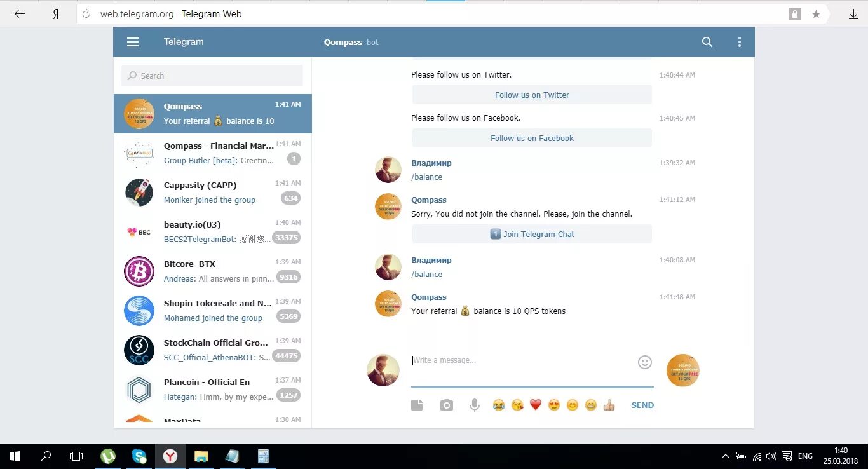Open Windows taskbar search
868x469 pixels.
[46, 456]
